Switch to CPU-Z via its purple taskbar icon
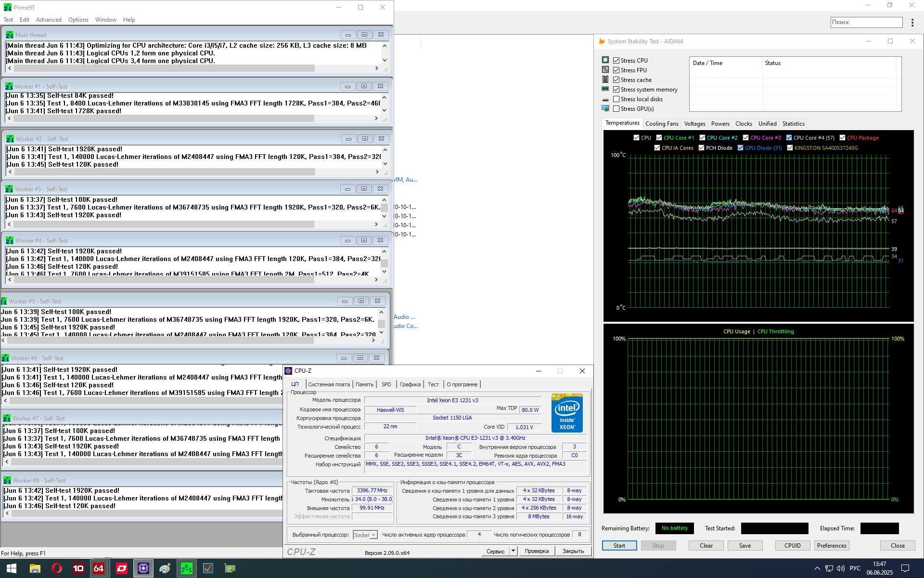Screen dimensions: 924x578 tap(143, 568)
